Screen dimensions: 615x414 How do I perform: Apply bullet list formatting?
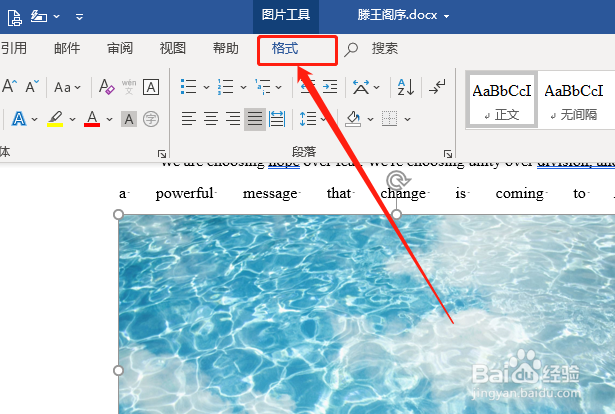[x=189, y=87]
